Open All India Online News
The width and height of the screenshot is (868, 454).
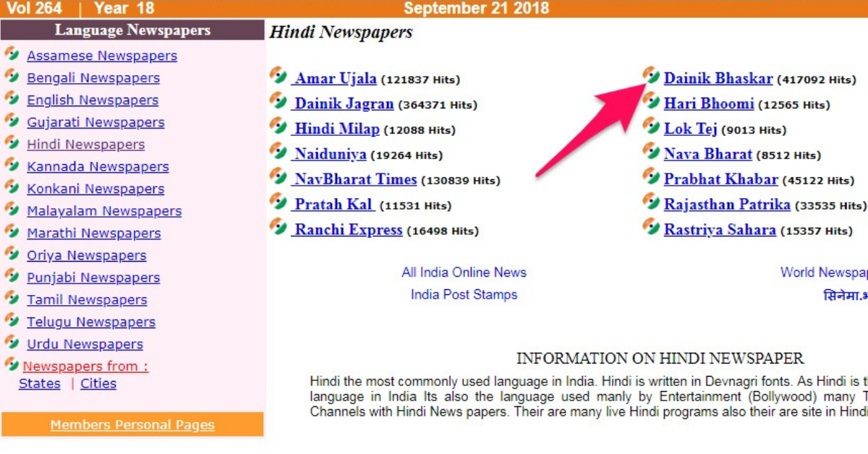point(464,273)
